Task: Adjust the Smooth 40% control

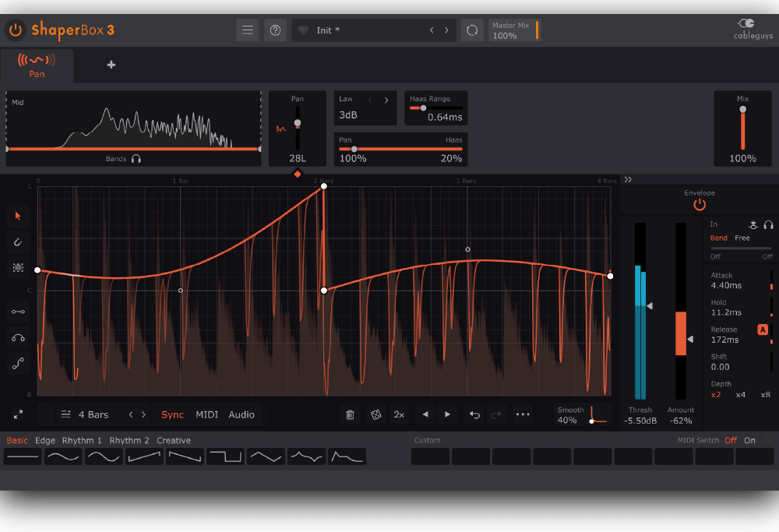Action: [582, 414]
